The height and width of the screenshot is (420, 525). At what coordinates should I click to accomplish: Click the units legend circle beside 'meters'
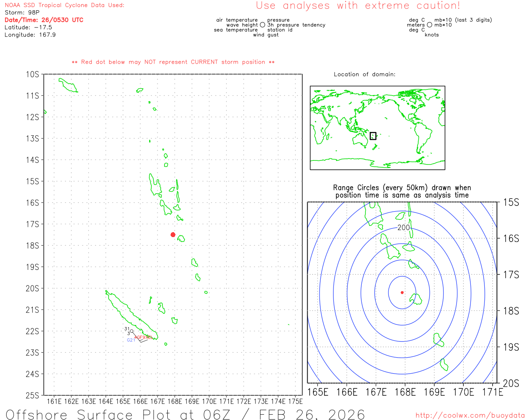click(429, 25)
